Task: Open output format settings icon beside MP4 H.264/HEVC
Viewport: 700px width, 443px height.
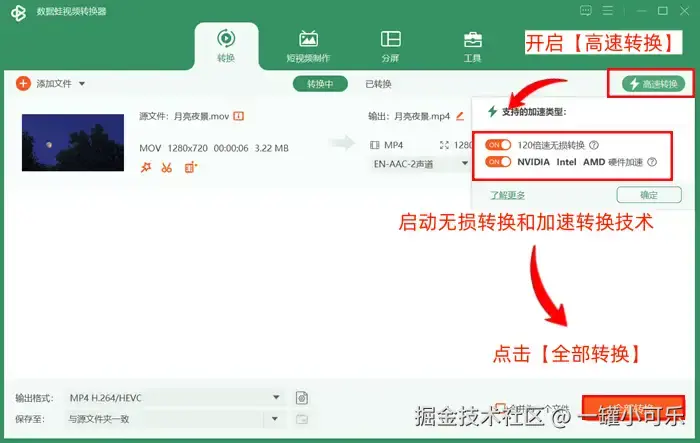Action: (302, 397)
